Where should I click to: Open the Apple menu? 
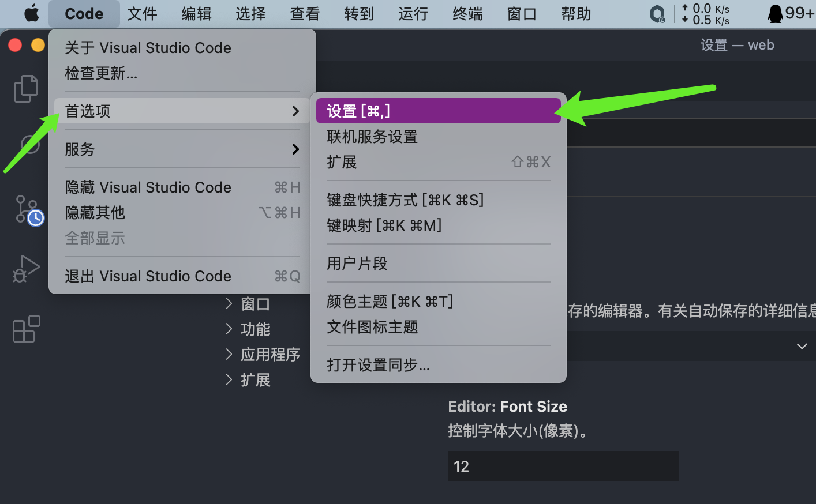31,13
